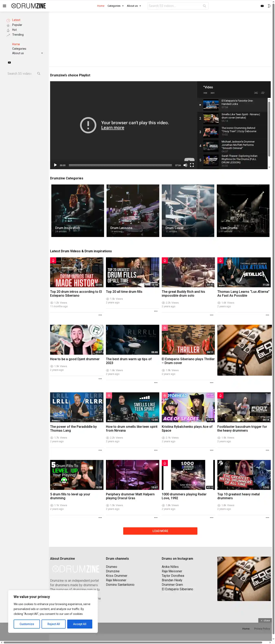The image size is (275, 644).
Task: Click the search magnifier icon in header
Action: [205, 6]
